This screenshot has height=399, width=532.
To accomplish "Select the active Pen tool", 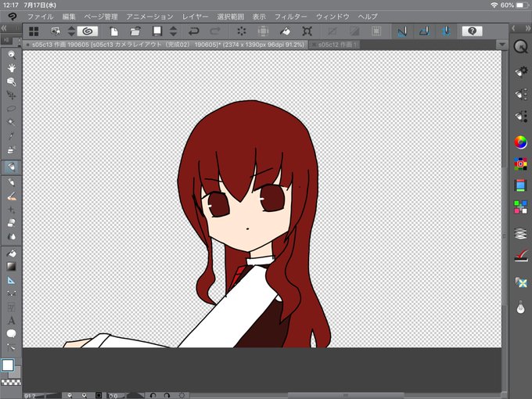I will pyautogui.click(x=11, y=167).
